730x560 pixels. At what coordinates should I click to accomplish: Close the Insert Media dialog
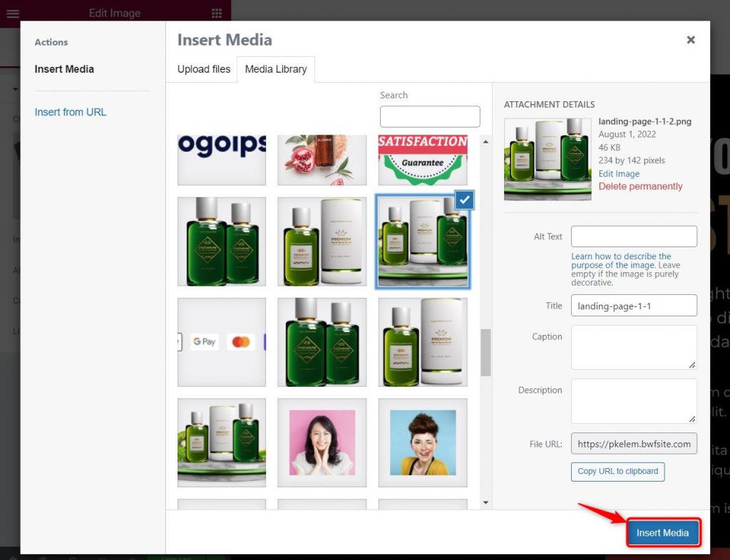pos(691,40)
